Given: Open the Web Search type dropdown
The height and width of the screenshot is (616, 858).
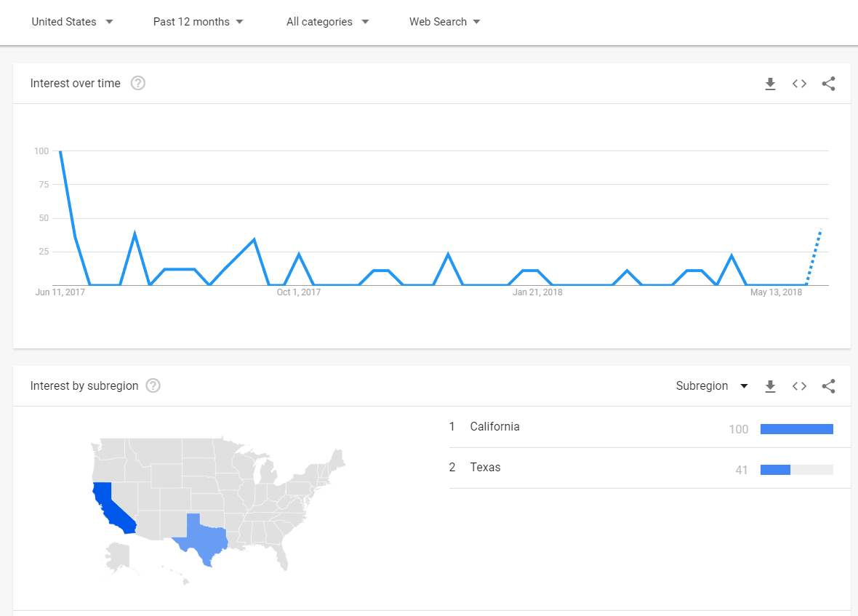Looking at the screenshot, I should tap(445, 22).
